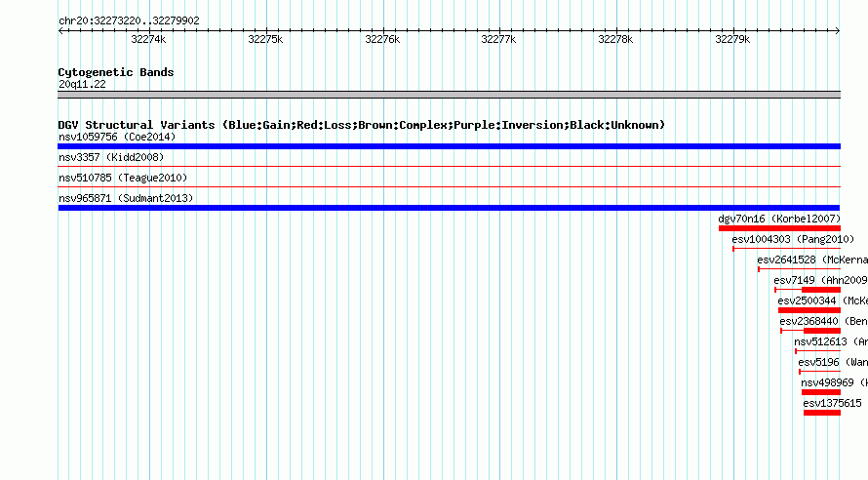Click the red bar under dgv70n16
The width and height of the screenshot is (868, 480).
779,228
